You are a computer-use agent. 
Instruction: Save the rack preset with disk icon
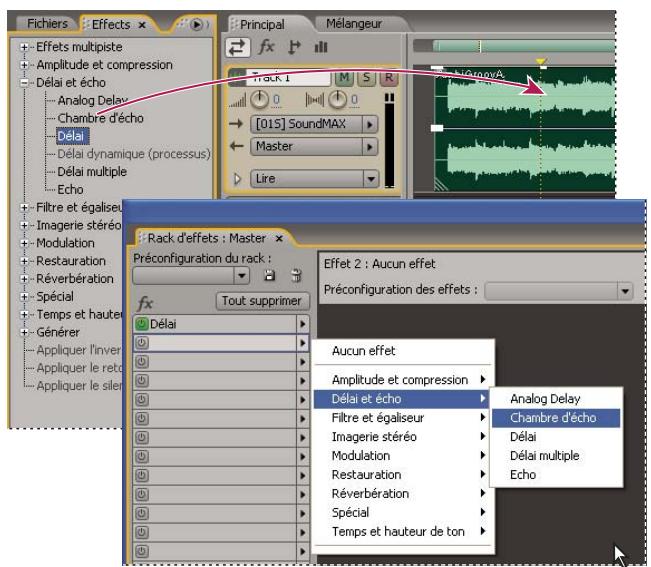(269, 275)
